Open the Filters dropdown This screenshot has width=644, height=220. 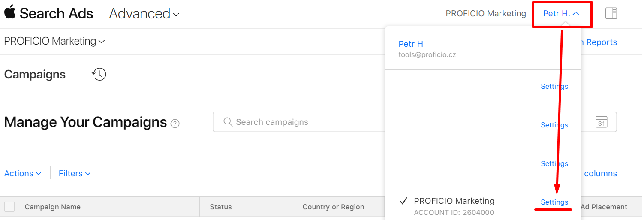(75, 173)
